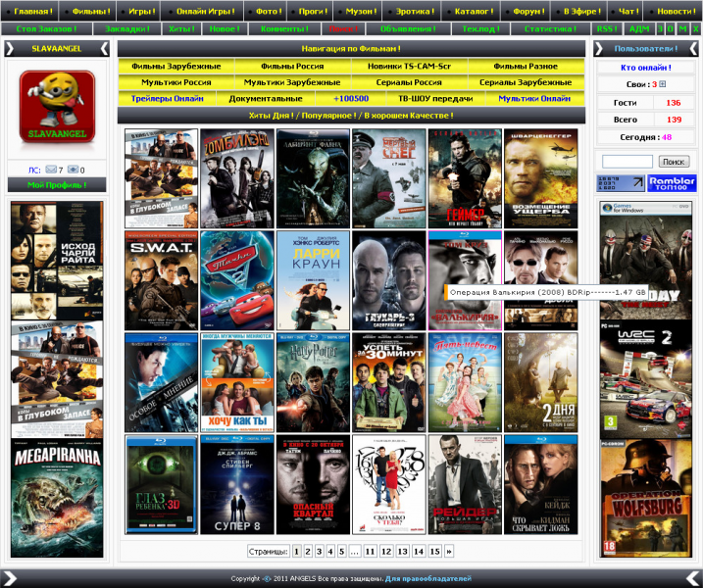Image resolution: width=703 pixels, height=588 pixels.
Task: Open the RSS feed link
Action: click(x=607, y=28)
